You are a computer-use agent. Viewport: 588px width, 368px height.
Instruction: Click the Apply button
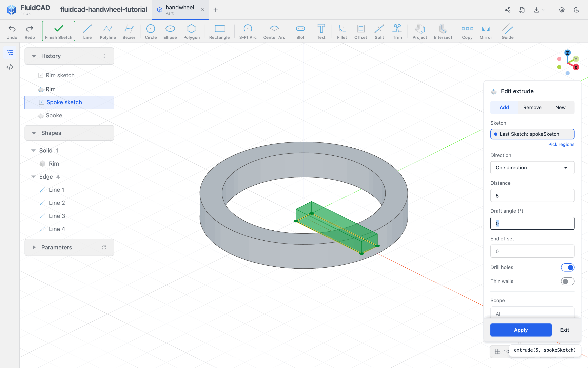pyautogui.click(x=521, y=330)
